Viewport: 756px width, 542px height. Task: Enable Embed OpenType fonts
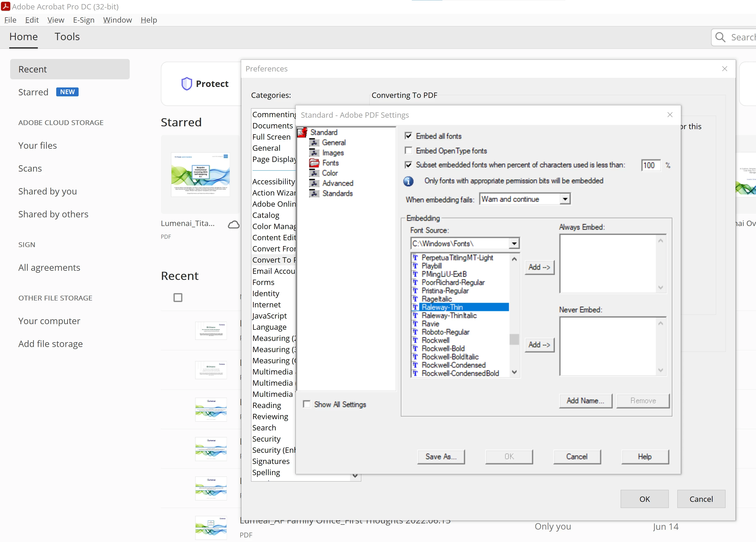pos(408,150)
